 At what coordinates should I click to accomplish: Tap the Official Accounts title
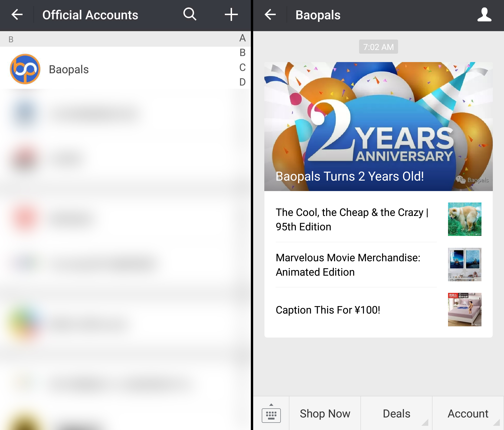click(x=90, y=15)
